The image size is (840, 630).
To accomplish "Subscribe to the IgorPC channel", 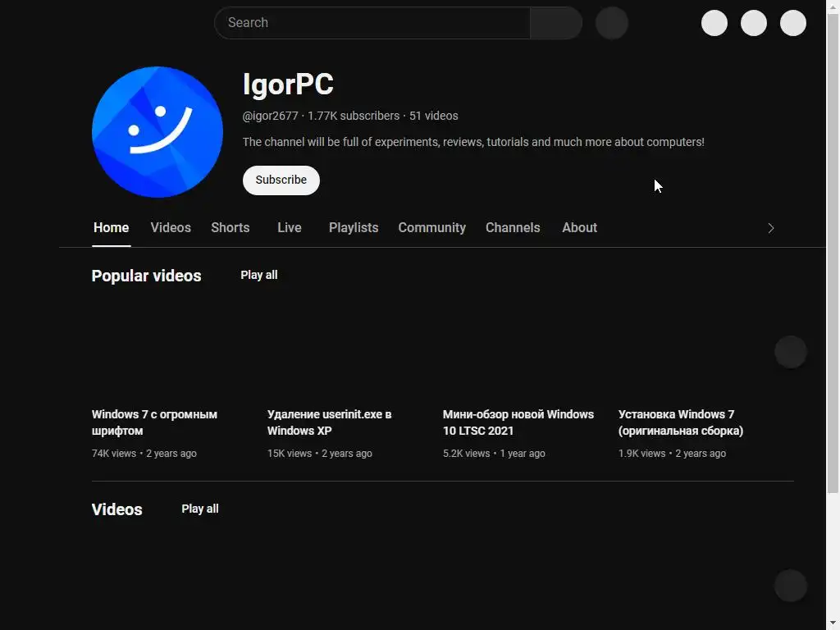I will click(281, 180).
